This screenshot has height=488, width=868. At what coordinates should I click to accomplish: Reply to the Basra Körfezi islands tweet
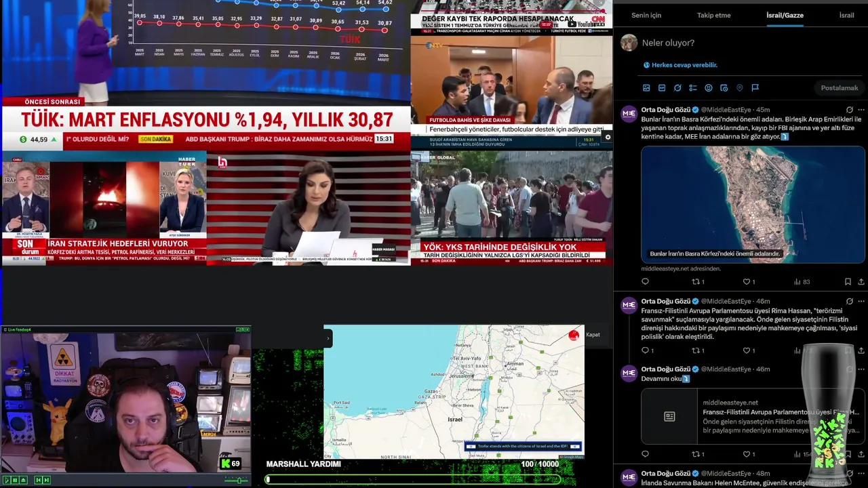(645, 282)
